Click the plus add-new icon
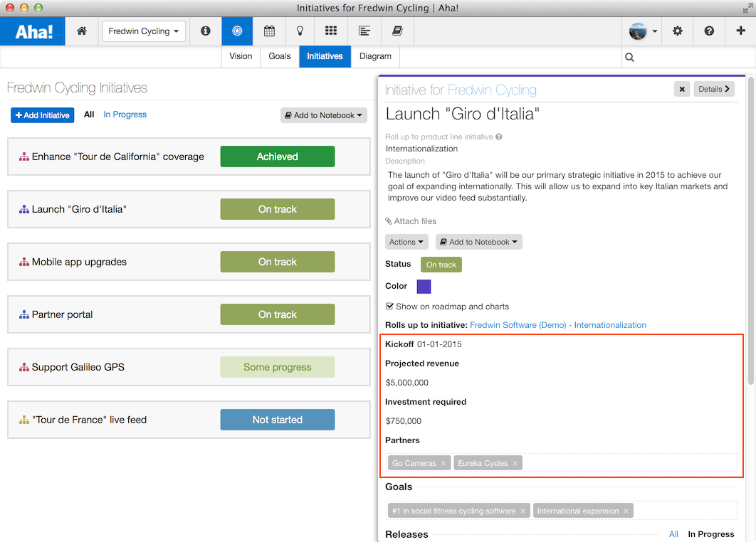756x542 pixels. [740, 31]
